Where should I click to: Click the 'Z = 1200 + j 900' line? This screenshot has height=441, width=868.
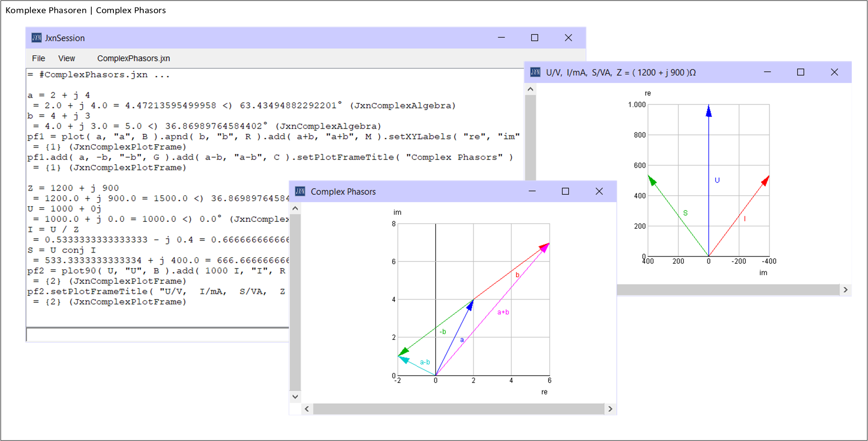73,188
